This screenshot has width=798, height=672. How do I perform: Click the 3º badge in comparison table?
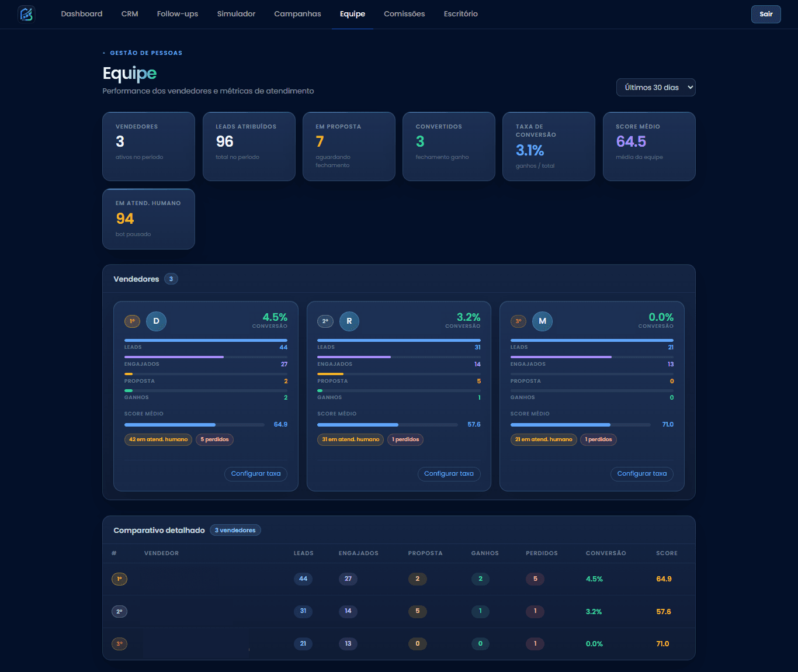(119, 644)
